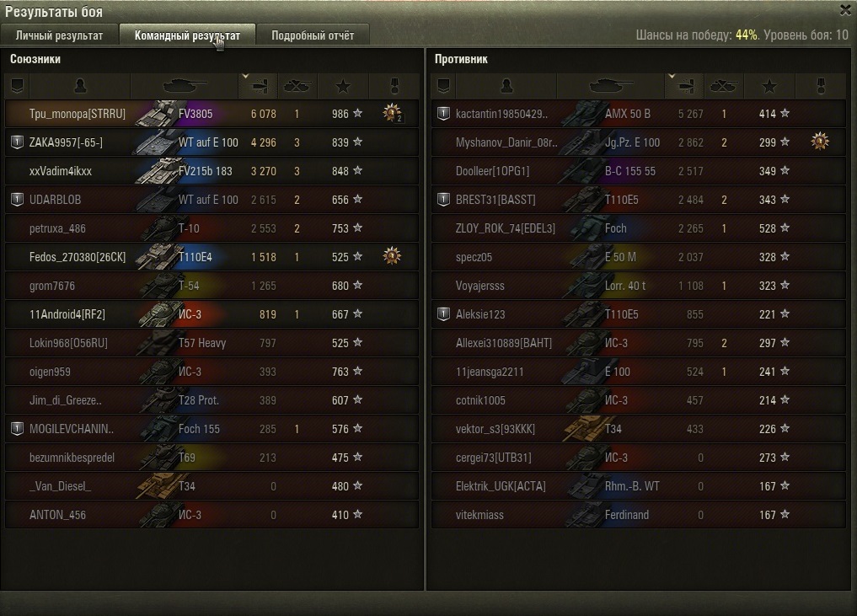This screenshot has height=616, width=857.
Task: Sort enemies by platoon shield column
Action: pos(443,86)
